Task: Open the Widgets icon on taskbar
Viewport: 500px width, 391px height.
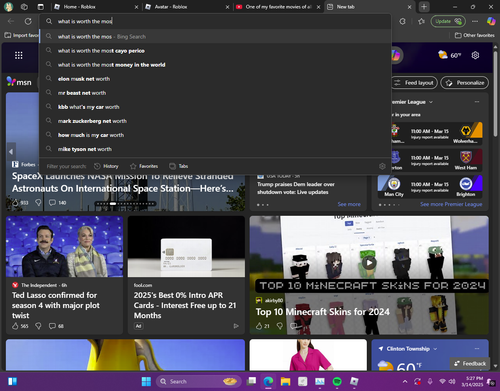Action: click(x=12, y=381)
